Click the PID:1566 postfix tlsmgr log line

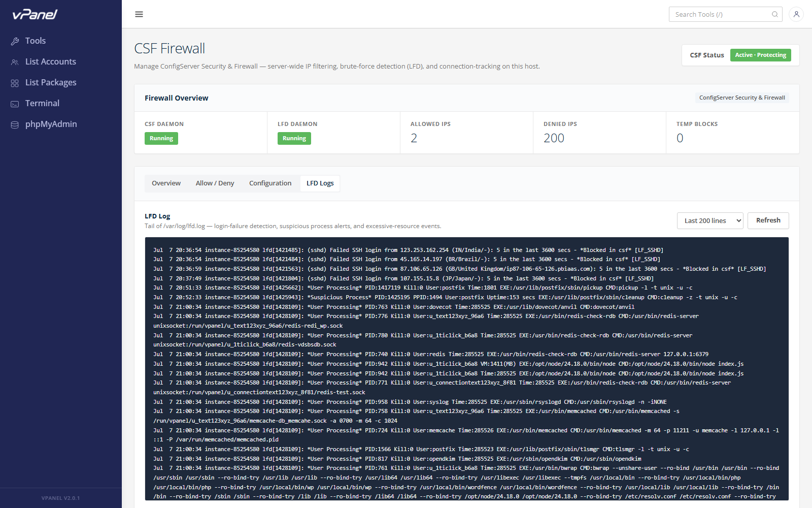(x=421, y=449)
